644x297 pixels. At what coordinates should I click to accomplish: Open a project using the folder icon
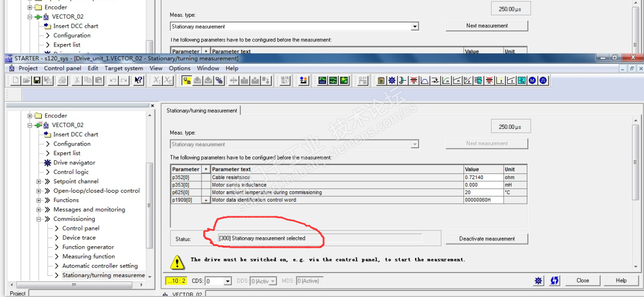pyautogui.click(x=26, y=80)
